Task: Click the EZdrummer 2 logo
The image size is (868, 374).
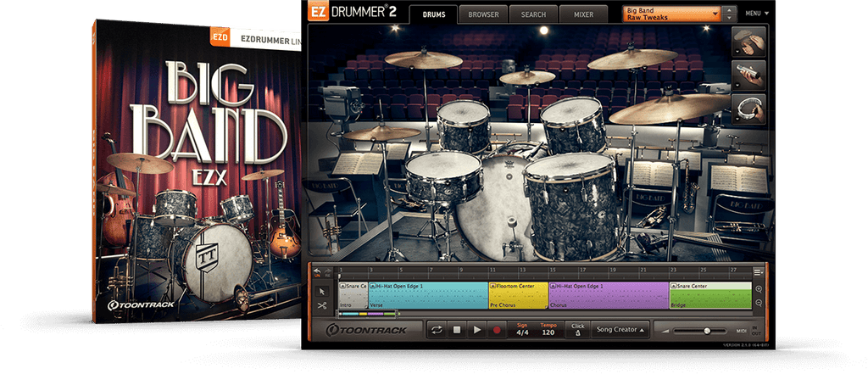Action: [353, 12]
